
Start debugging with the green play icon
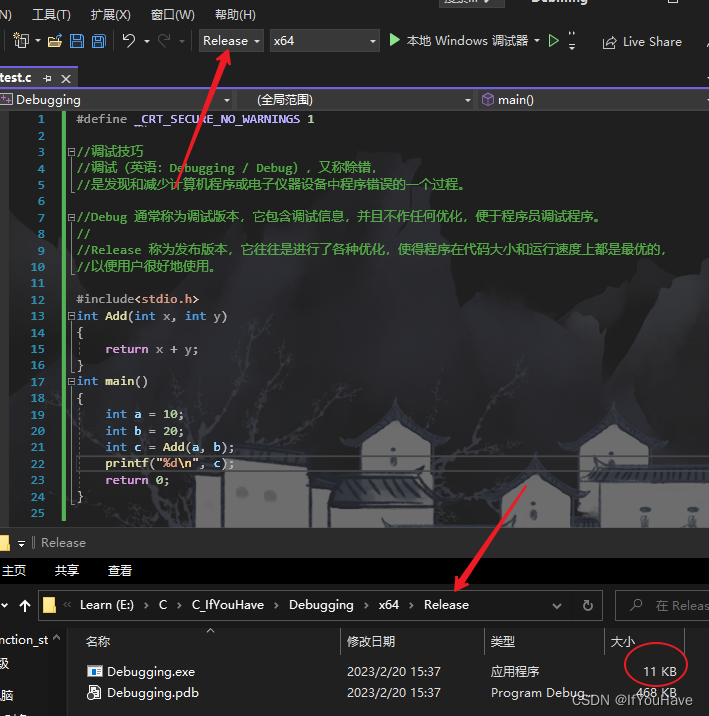(394, 40)
